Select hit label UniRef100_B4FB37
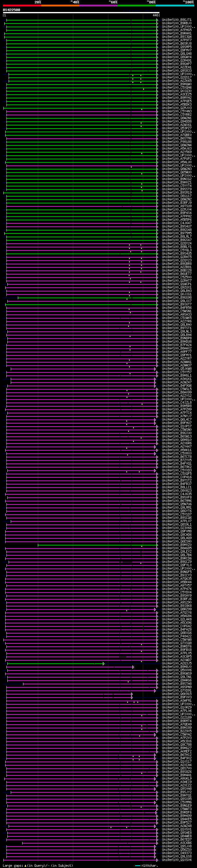This screenshot has height=868, width=197. [176, 484]
